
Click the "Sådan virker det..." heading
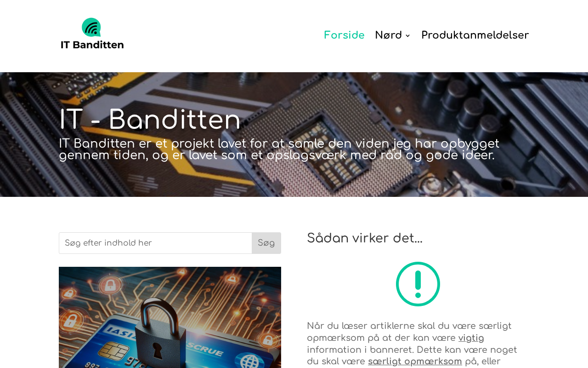pyautogui.click(x=365, y=238)
